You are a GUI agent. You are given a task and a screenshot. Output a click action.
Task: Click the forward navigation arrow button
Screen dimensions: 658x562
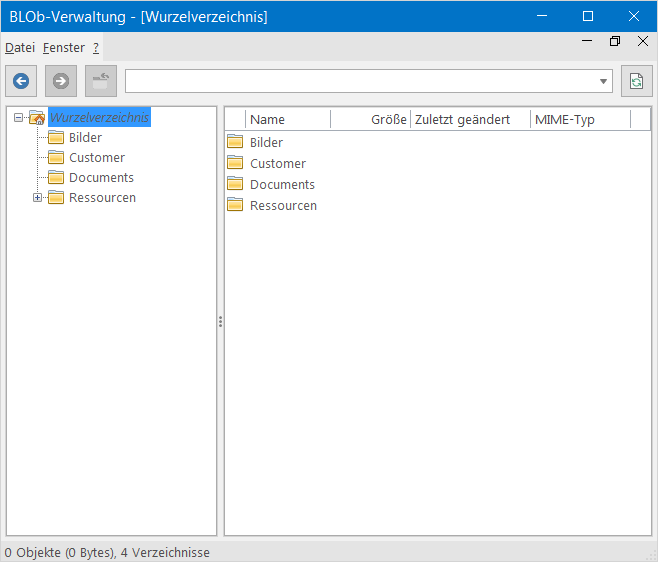pos(61,81)
